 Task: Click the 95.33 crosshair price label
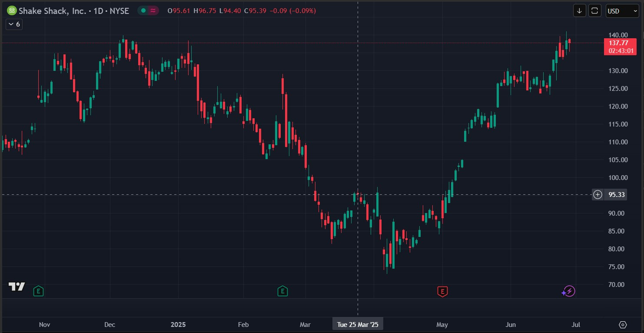(617, 195)
